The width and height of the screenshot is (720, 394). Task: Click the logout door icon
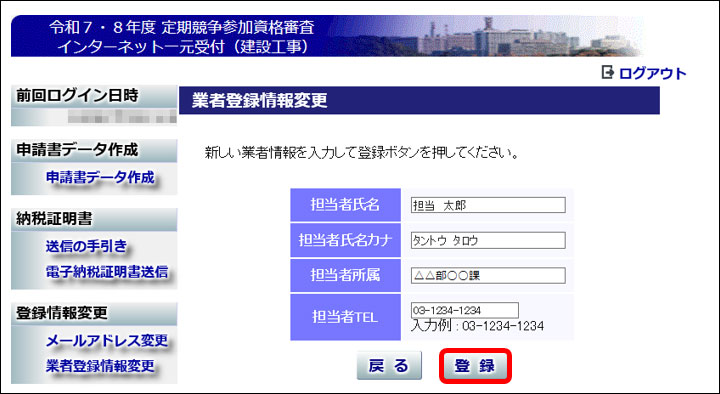tap(608, 73)
